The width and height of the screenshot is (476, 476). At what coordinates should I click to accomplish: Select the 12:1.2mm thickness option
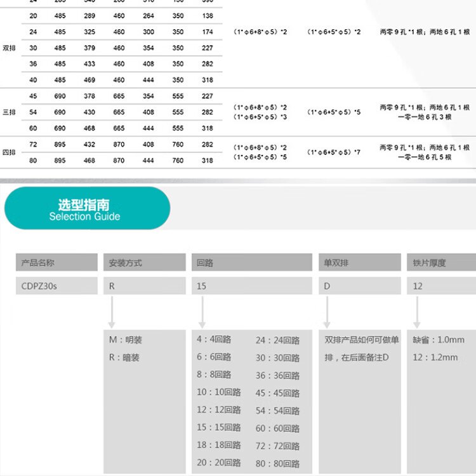point(435,357)
